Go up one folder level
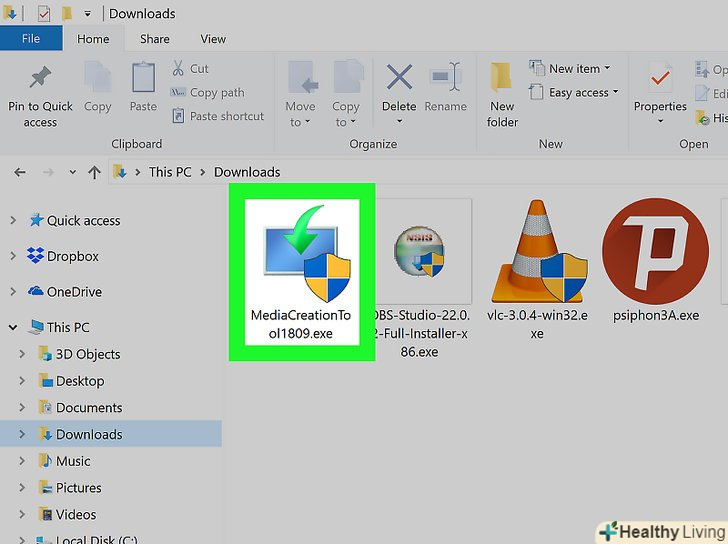Image resolution: width=728 pixels, height=544 pixels. [x=95, y=172]
